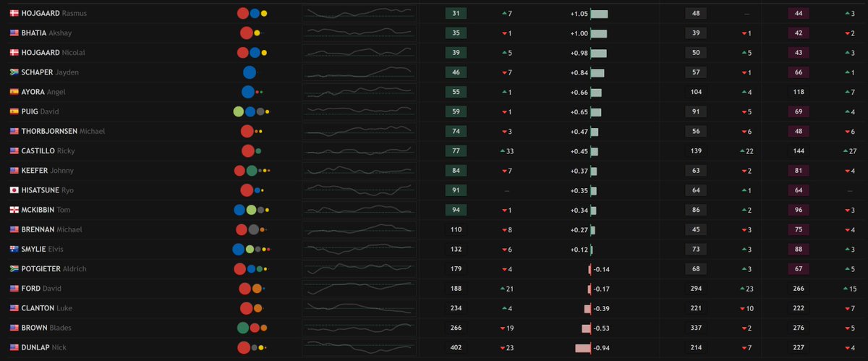Open player POTGIETER Aldrich
868x361 pixels.
54,268
